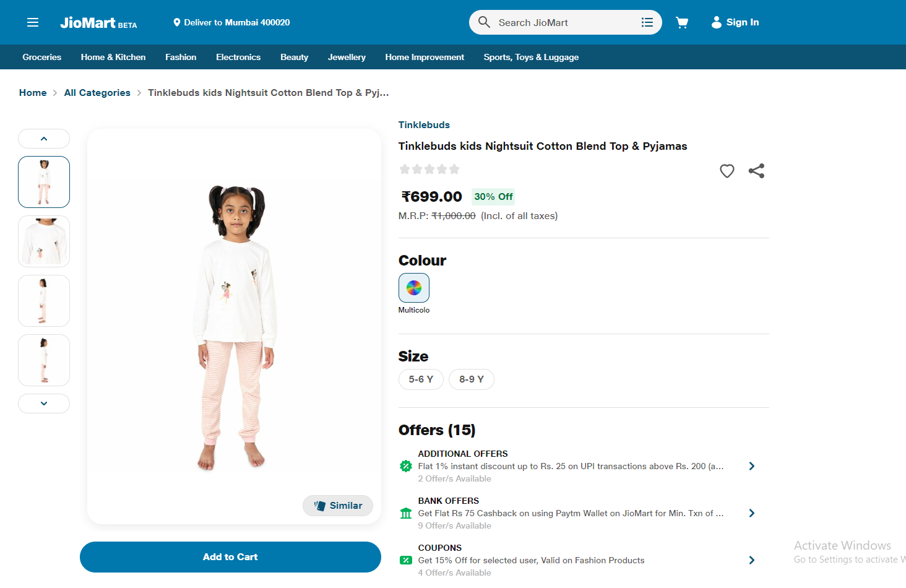View the second product thumbnail image

[x=44, y=241]
